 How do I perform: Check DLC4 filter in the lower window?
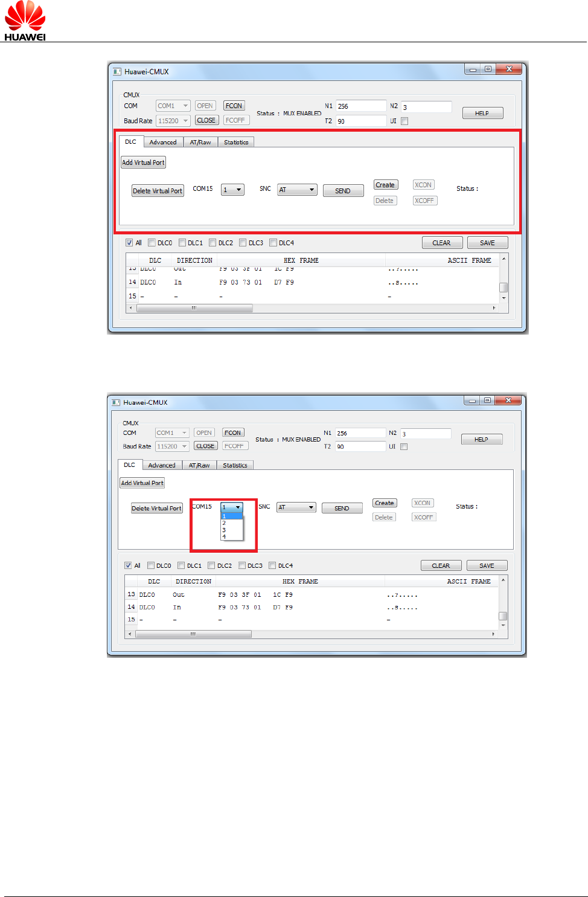272,566
